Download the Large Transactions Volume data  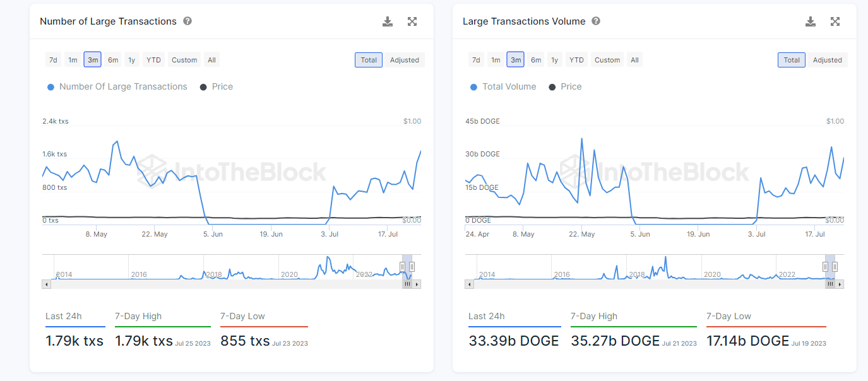tap(810, 21)
